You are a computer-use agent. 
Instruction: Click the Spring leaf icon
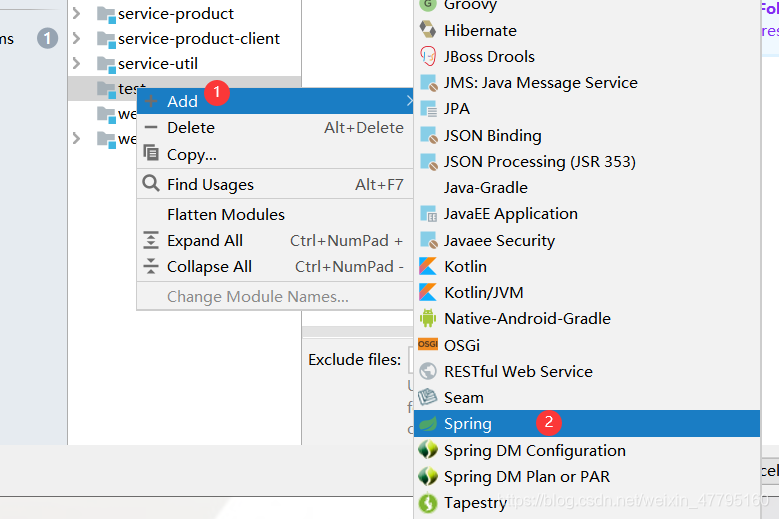[428, 424]
